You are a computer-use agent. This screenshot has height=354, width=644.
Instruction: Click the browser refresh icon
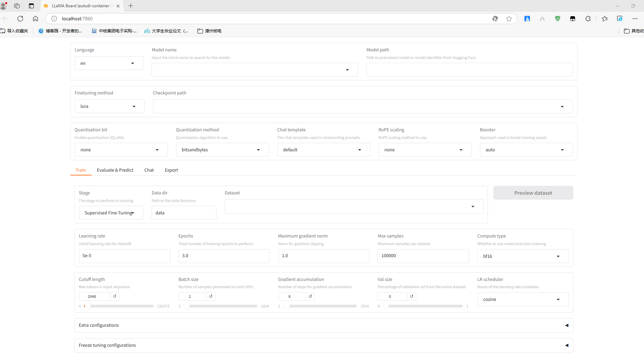(x=20, y=19)
